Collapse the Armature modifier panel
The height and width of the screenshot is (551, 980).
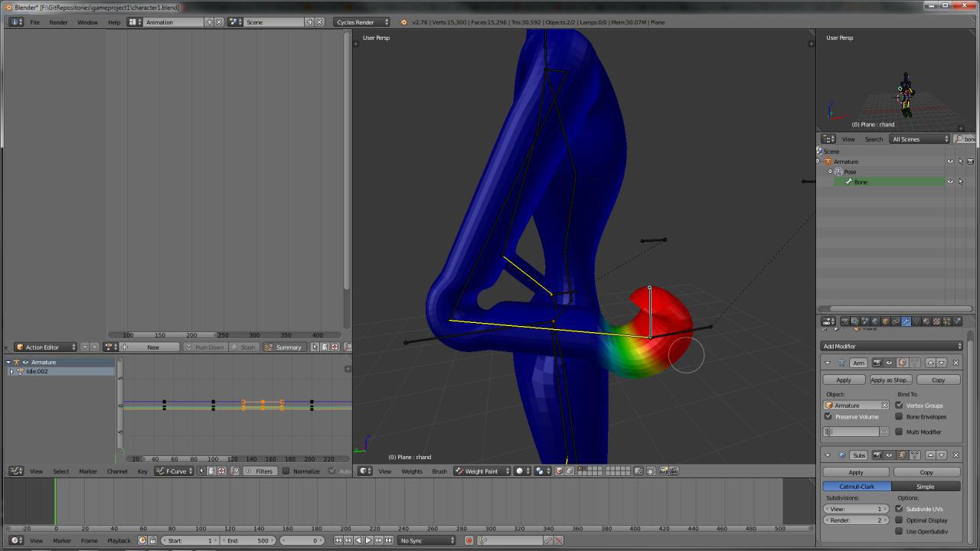point(828,363)
